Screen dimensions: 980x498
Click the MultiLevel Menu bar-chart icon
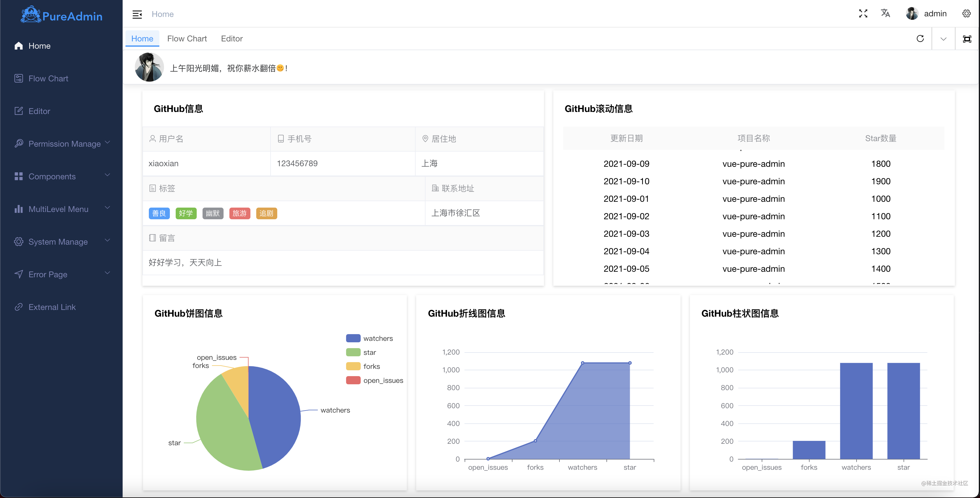[19, 209]
